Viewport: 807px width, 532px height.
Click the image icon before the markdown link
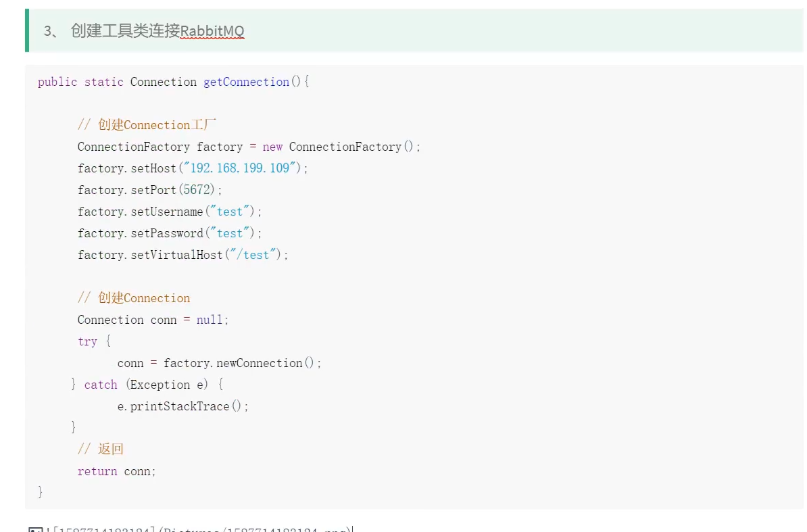[x=35, y=530]
